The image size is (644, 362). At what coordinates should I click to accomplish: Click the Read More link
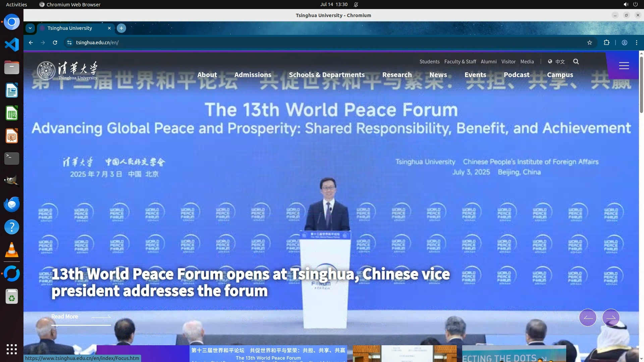click(65, 316)
